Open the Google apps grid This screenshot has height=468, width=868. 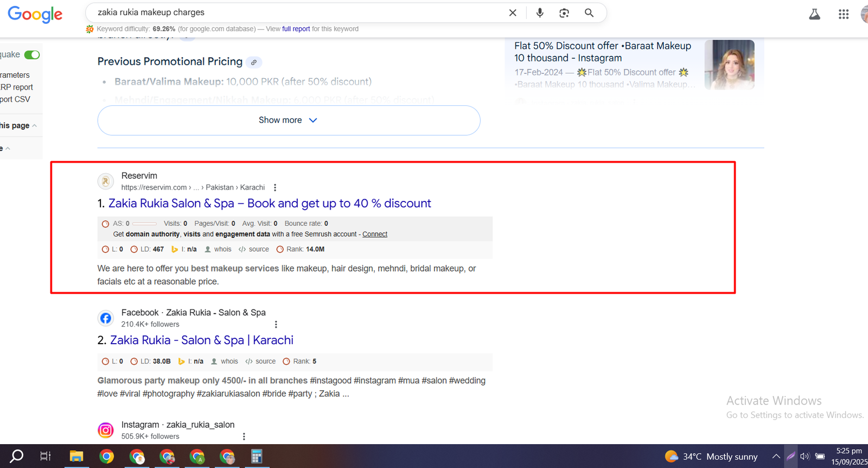[x=843, y=15]
